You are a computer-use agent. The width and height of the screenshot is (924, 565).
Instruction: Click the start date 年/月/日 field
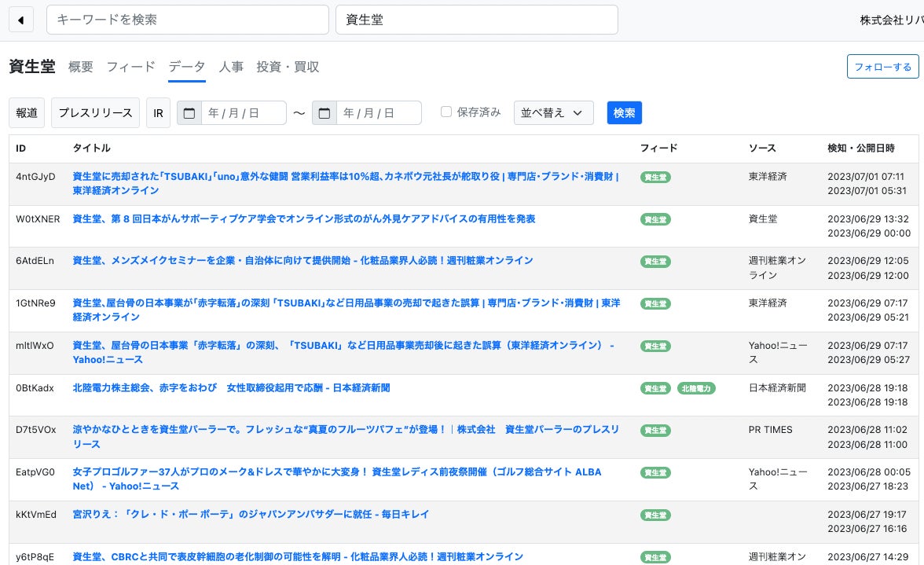[x=244, y=113]
